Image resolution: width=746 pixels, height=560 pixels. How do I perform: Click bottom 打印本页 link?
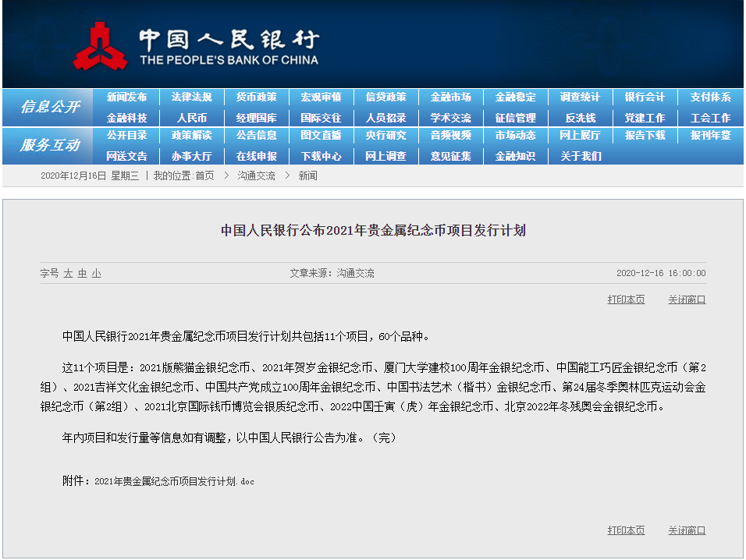pyautogui.click(x=626, y=530)
